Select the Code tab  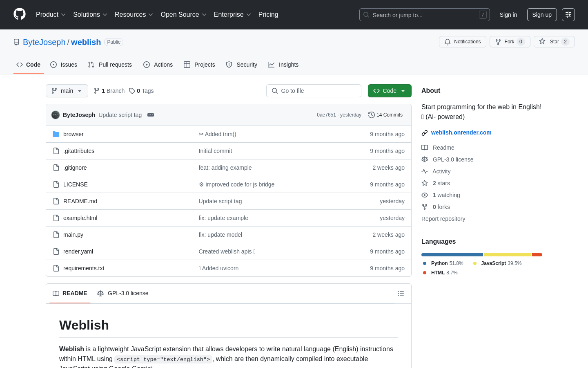coord(29,65)
